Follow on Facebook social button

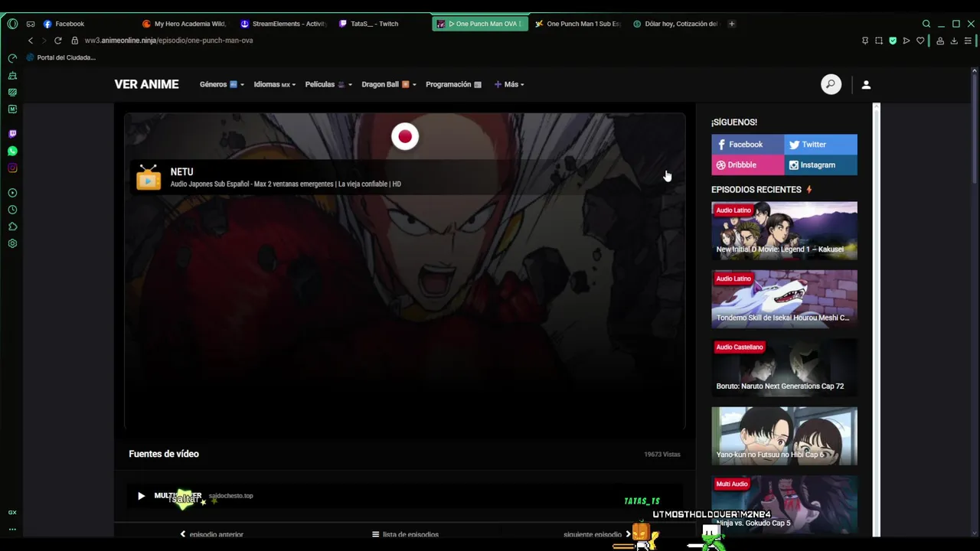747,145
